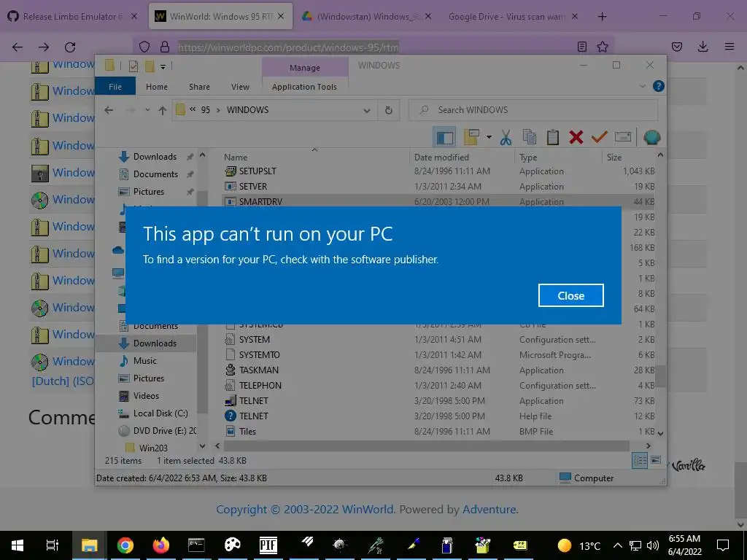Click the Adventure link in the page footer
The width and height of the screenshot is (747, 560).
coord(489,510)
